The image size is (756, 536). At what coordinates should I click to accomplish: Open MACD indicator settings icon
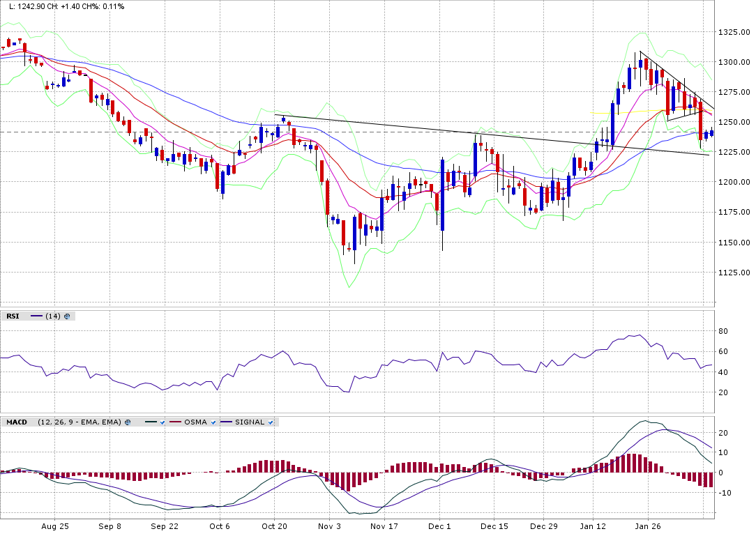pos(128,422)
